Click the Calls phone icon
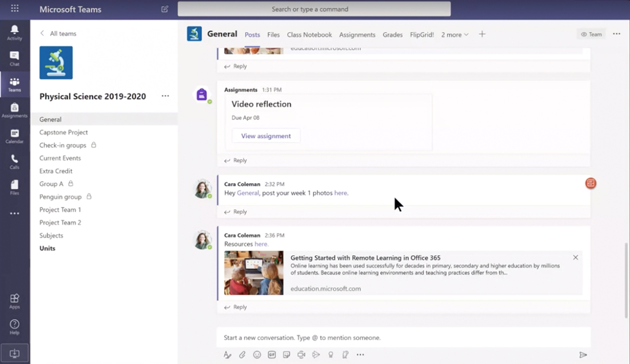The image size is (630, 364). pos(15,162)
